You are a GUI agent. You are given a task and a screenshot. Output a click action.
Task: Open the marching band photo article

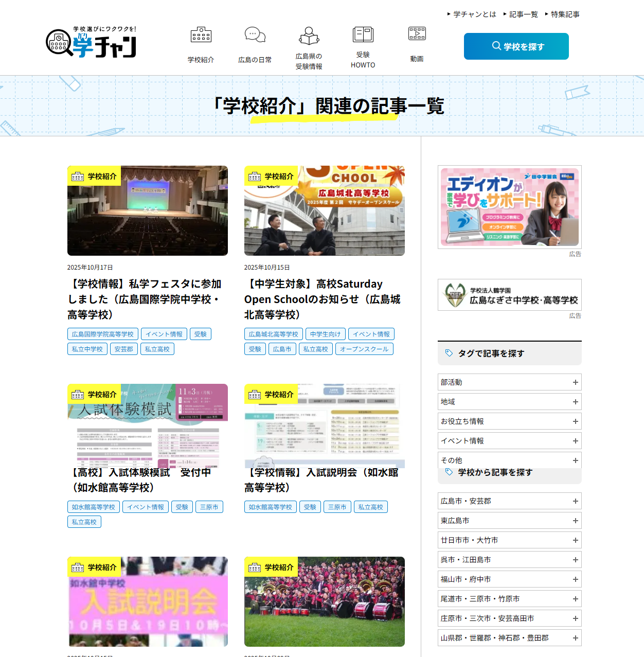coord(324,601)
